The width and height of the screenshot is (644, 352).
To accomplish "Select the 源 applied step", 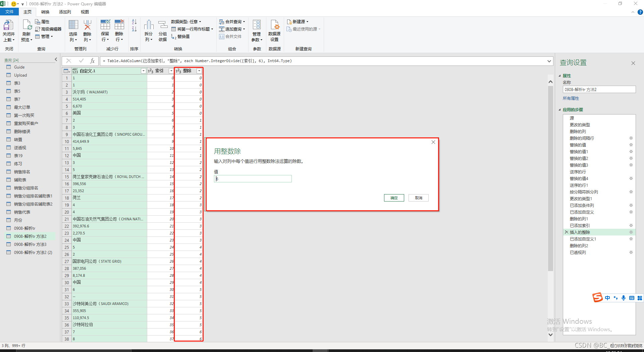I will (x=572, y=118).
